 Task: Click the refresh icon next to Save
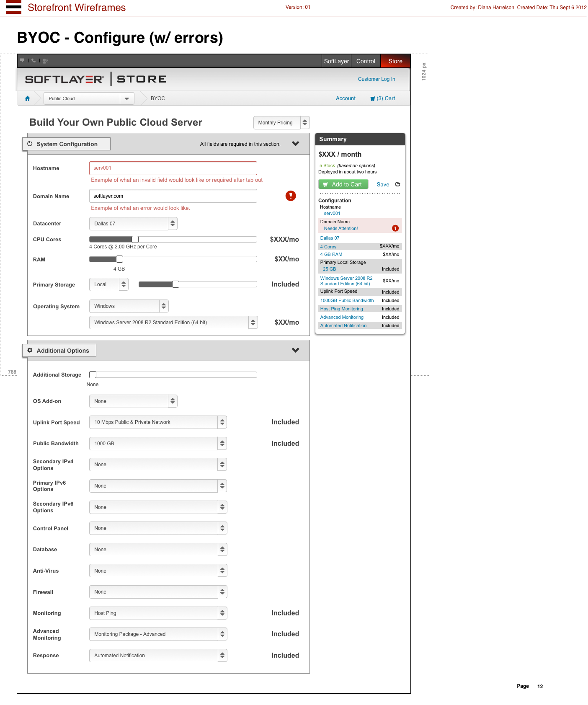coord(398,184)
